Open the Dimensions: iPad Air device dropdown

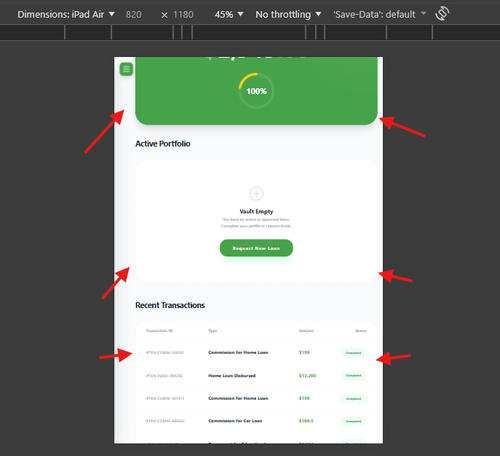coord(66,14)
